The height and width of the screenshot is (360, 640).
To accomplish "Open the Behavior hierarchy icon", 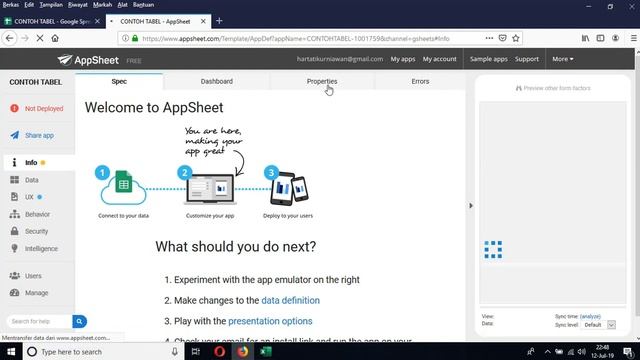I will pos(15,214).
